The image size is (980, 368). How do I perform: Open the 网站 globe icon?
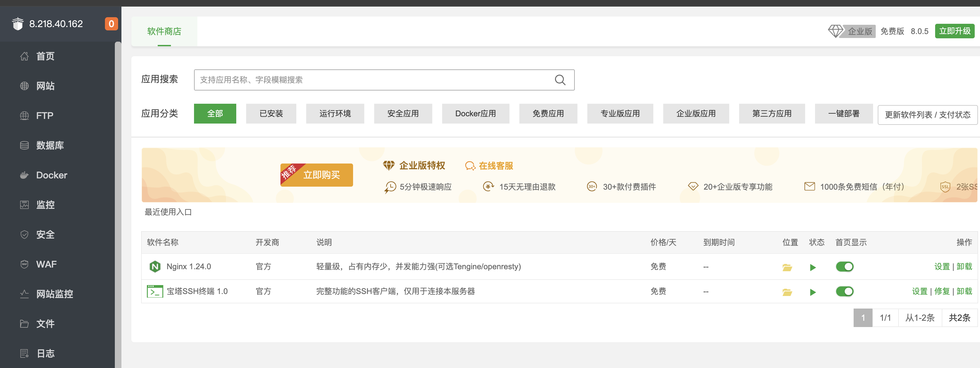point(24,86)
